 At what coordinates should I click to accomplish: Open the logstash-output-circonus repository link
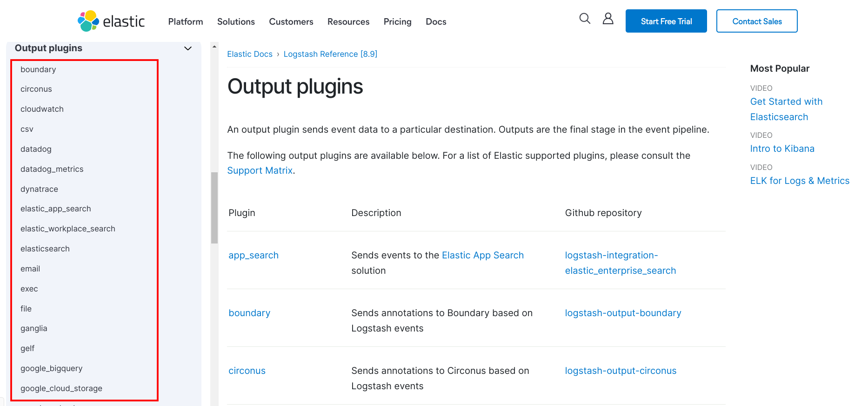[x=621, y=371]
